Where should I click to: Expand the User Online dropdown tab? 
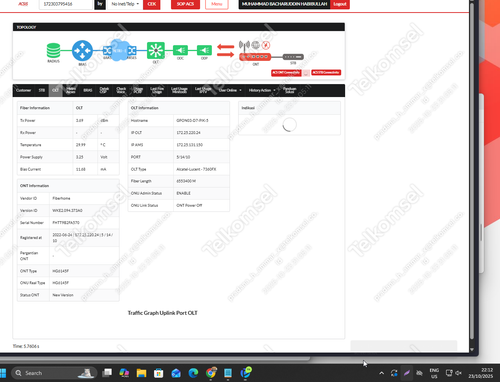tap(230, 90)
